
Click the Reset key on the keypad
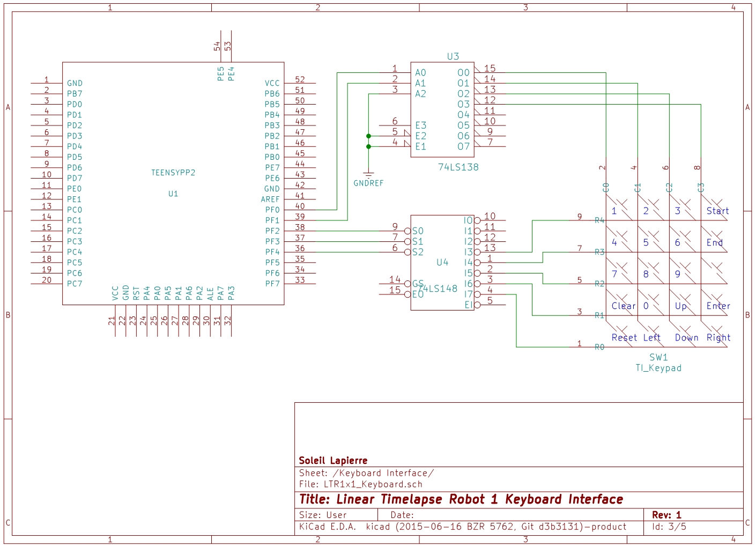[x=624, y=337]
